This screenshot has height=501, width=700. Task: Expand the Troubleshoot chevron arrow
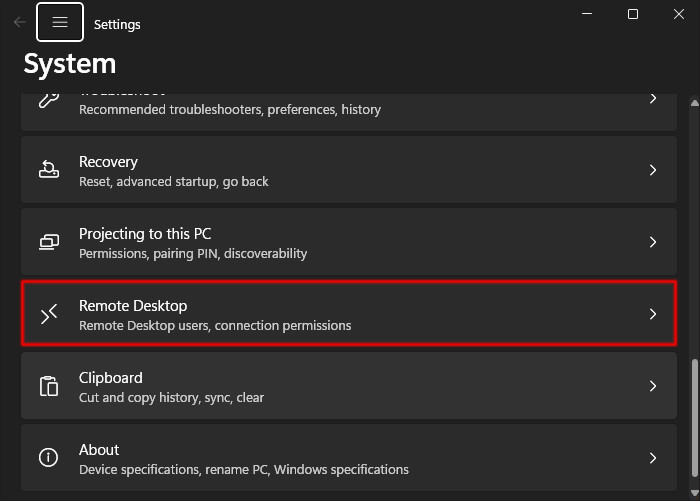(653, 99)
